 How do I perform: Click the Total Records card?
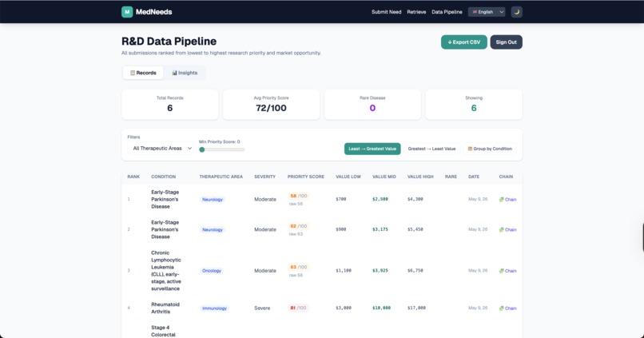tap(169, 105)
